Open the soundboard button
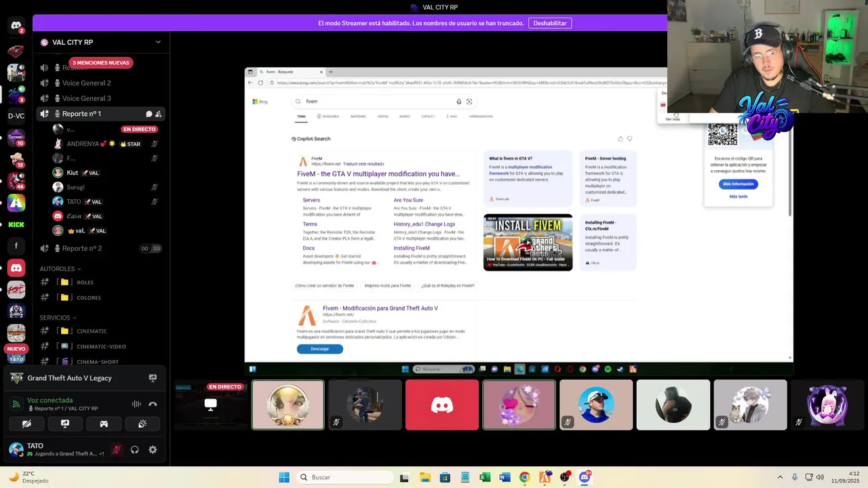868x488 pixels. [142, 424]
